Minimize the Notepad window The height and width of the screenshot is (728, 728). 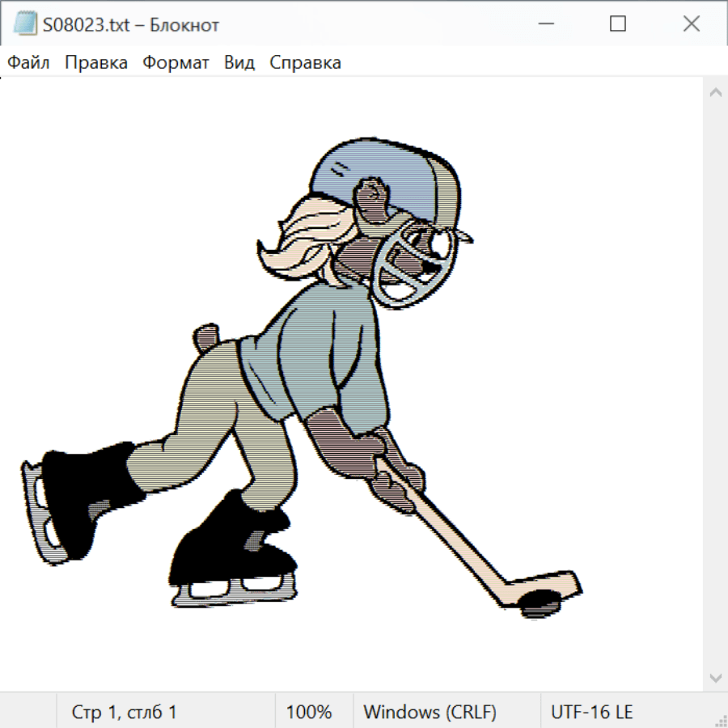click(544, 24)
